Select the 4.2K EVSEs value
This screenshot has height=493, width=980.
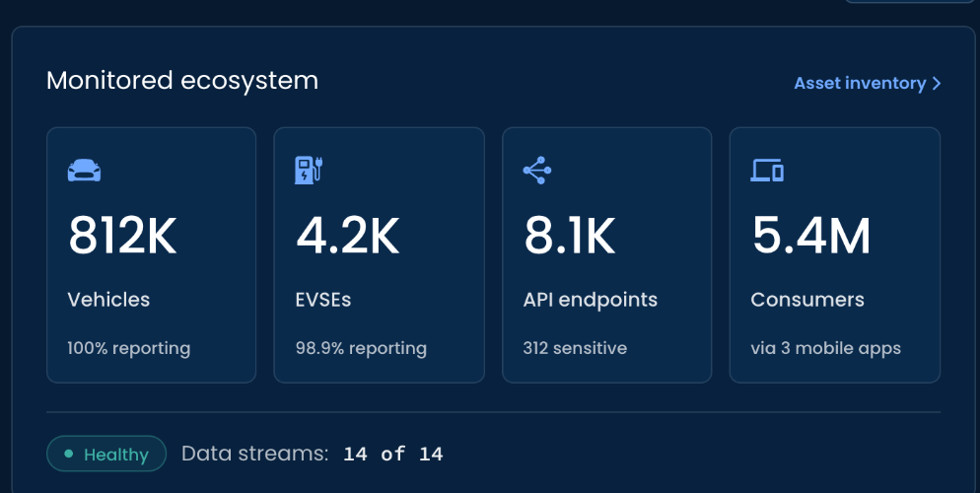pyautogui.click(x=347, y=236)
